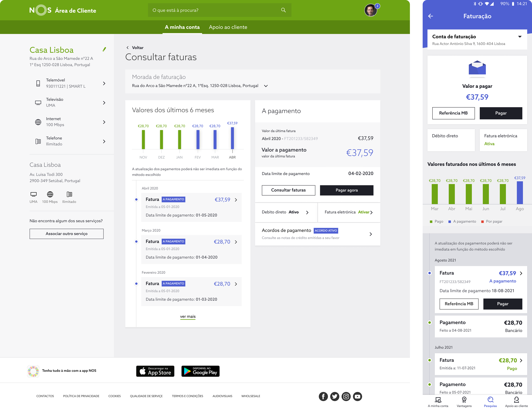Viewport: 532px width, 410px height.
Task: Open Contactos footer link
Action: coord(45,396)
